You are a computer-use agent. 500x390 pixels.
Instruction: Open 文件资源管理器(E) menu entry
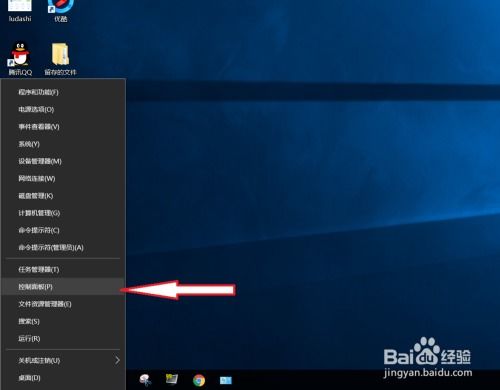(63, 304)
